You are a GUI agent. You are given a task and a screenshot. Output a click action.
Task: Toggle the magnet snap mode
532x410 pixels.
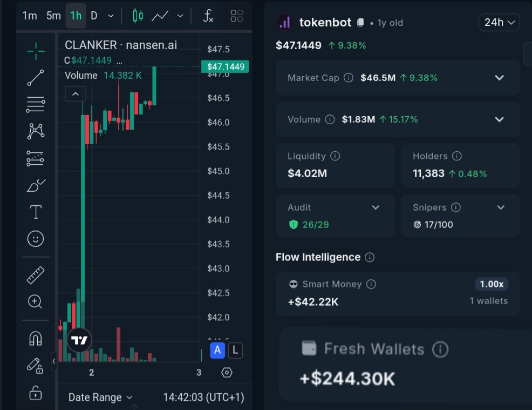(36, 339)
